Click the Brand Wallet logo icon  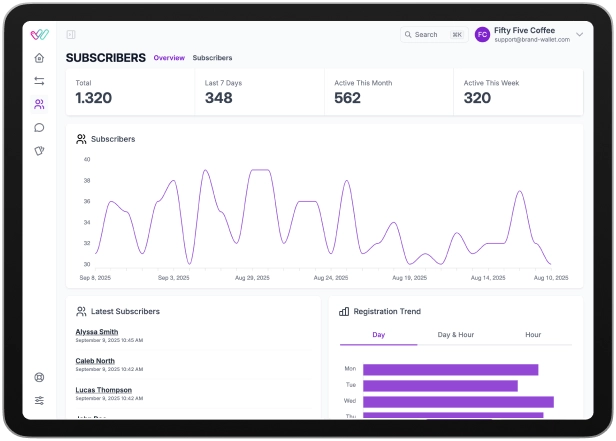[x=39, y=34]
